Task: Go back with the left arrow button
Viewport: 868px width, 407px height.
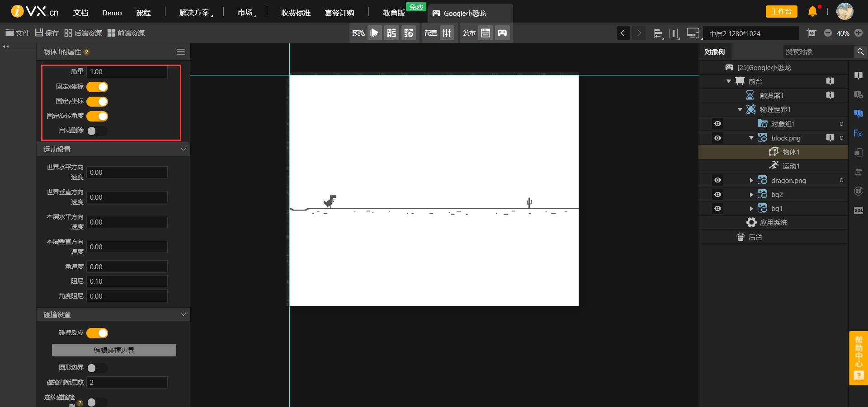Action: (623, 33)
